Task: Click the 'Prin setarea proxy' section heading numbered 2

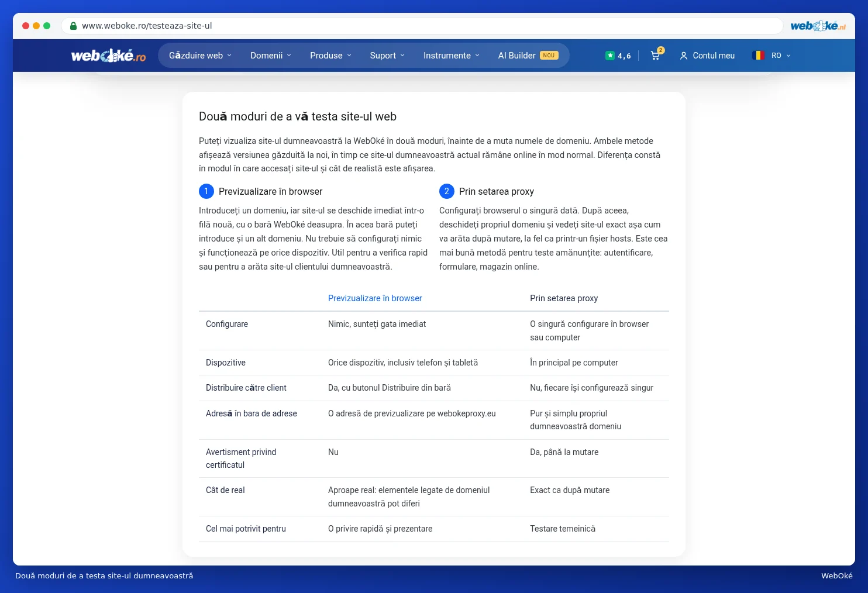Action: pyautogui.click(x=497, y=191)
